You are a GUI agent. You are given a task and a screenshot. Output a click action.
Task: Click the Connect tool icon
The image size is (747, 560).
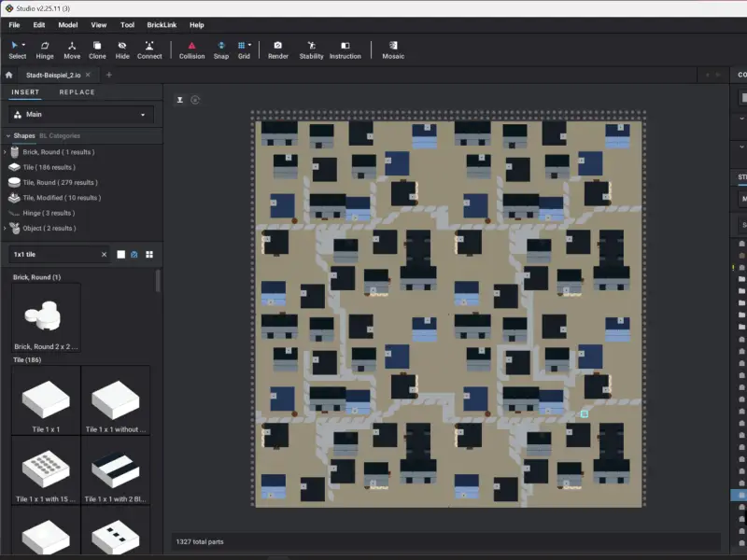click(149, 49)
